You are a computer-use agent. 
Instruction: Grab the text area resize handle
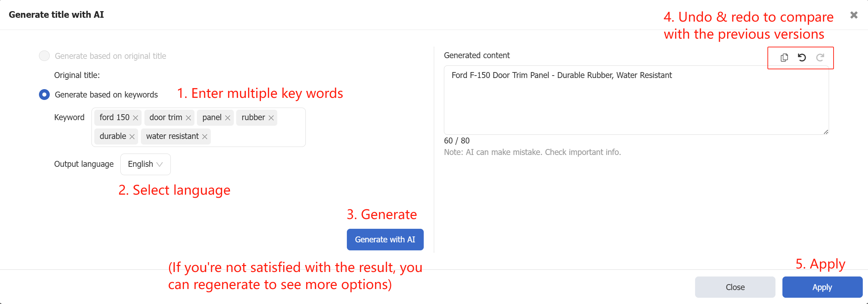(826, 132)
